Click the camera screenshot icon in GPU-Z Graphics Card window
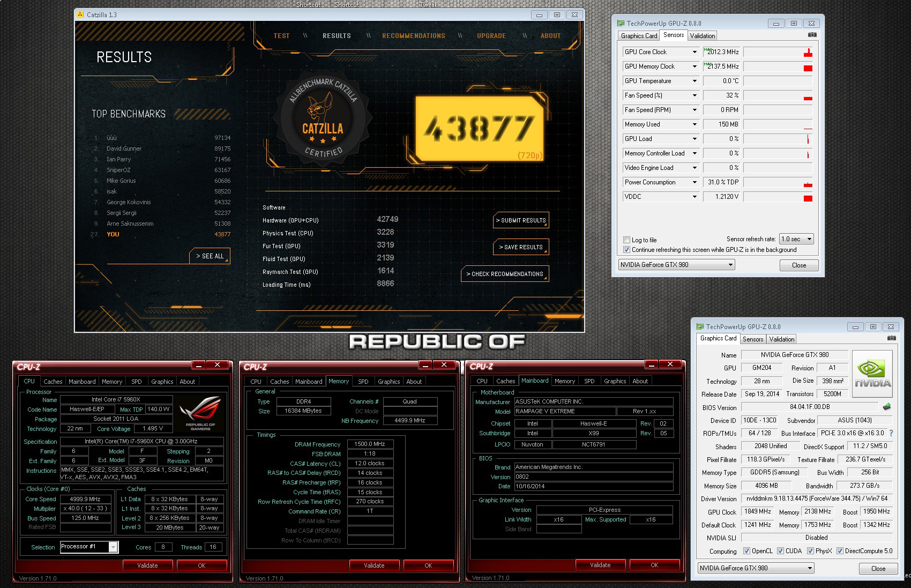This screenshot has height=588, width=911. (x=892, y=338)
